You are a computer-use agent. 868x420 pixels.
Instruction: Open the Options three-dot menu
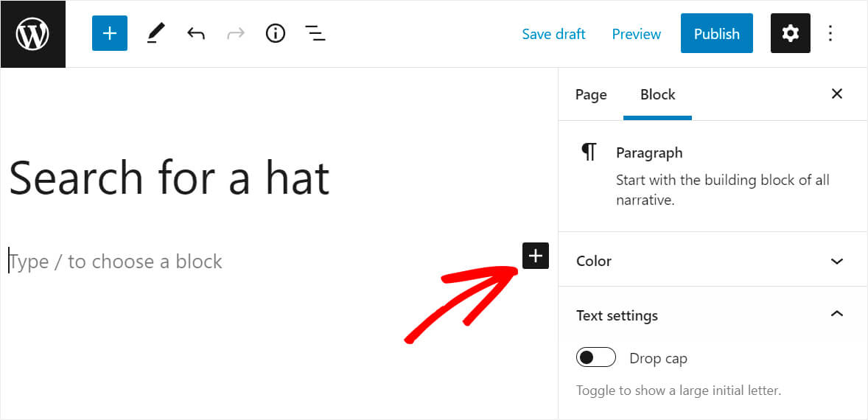[x=830, y=33]
